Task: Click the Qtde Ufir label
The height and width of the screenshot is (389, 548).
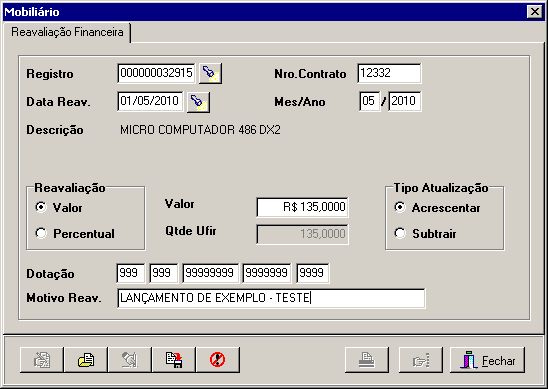Action: click(x=191, y=231)
